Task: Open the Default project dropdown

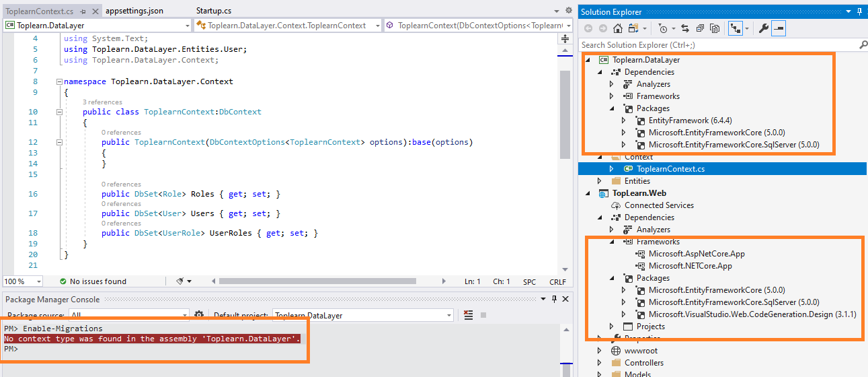Action: (x=448, y=315)
